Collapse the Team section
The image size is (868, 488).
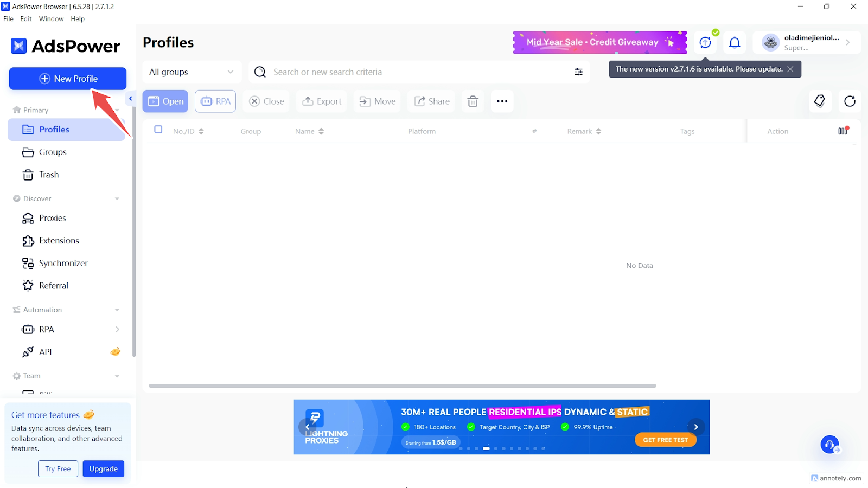pos(117,376)
